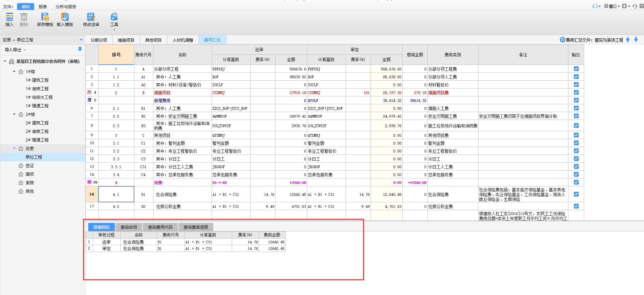This screenshot has height=295, width=644.
Task: Toggle output checkbox for 社会保险费 row
Action: pos(576,194)
